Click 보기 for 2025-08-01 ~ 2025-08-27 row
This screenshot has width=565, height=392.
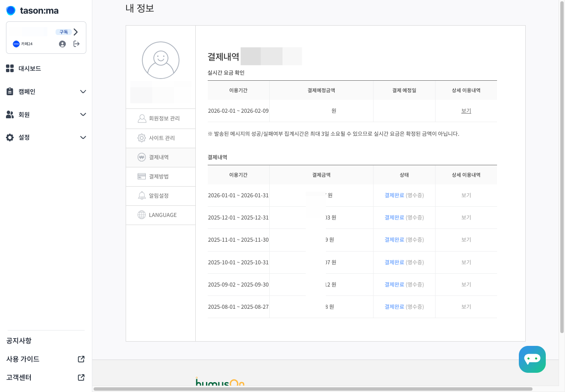click(x=466, y=307)
